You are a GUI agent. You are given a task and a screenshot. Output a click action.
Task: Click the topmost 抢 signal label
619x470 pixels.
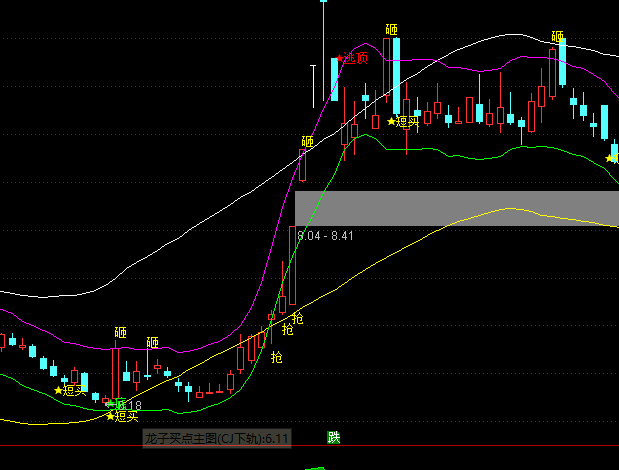(297, 318)
